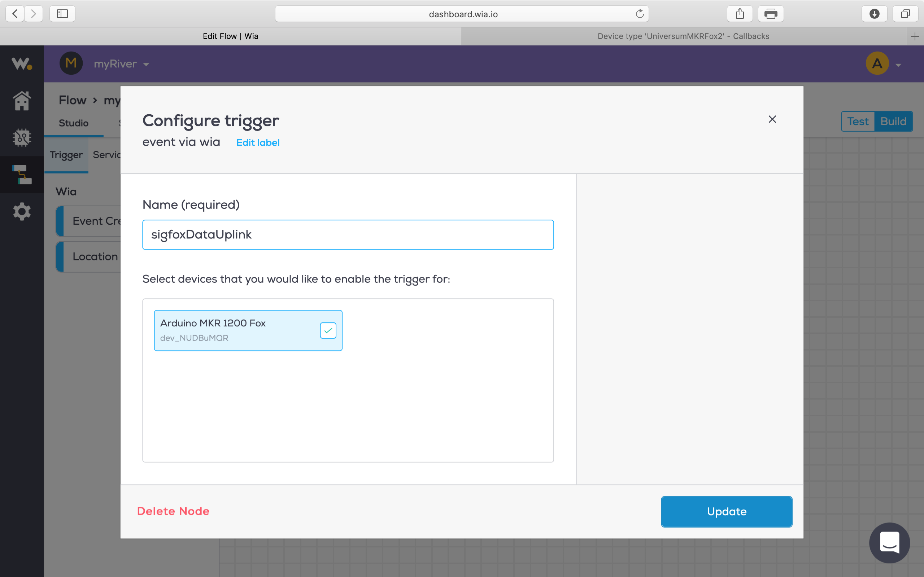This screenshot has width=924, height=577.
Task: Click the Wia logo icon
Action: [22, 63]
